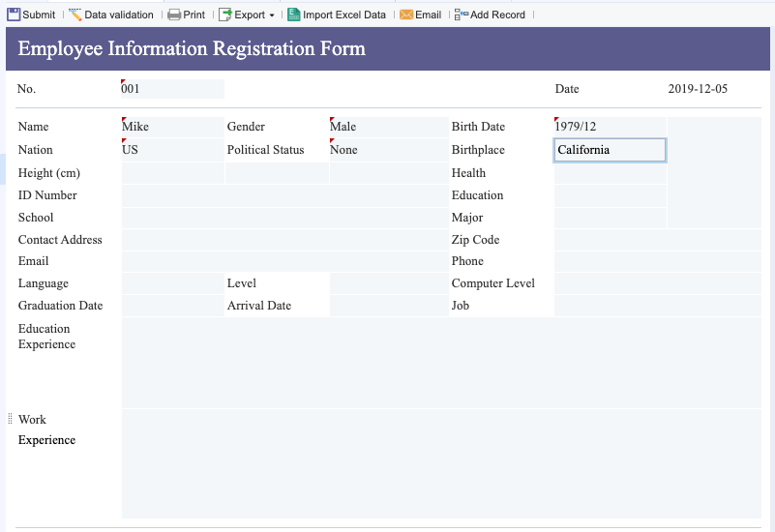Click the first empty Height (cm) field
775x532 pixels.
click(x=172, y=173)
